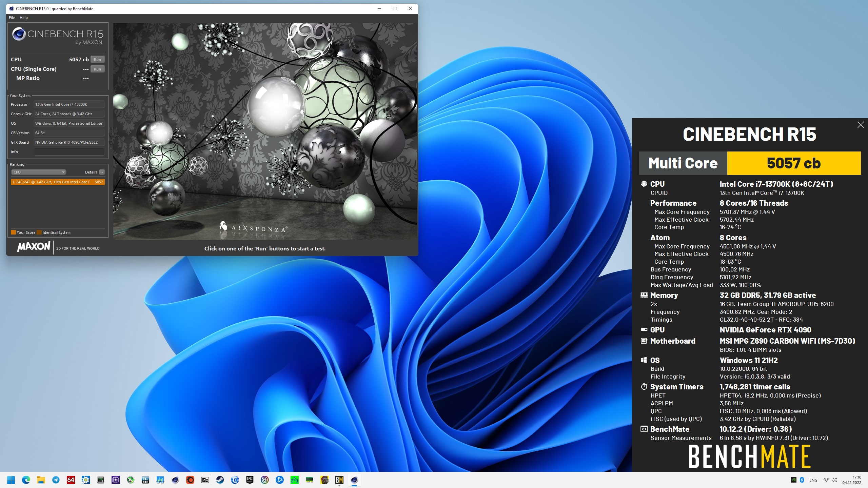Close the BenchMate result panel
868x488 pixels.
[861, 125]
